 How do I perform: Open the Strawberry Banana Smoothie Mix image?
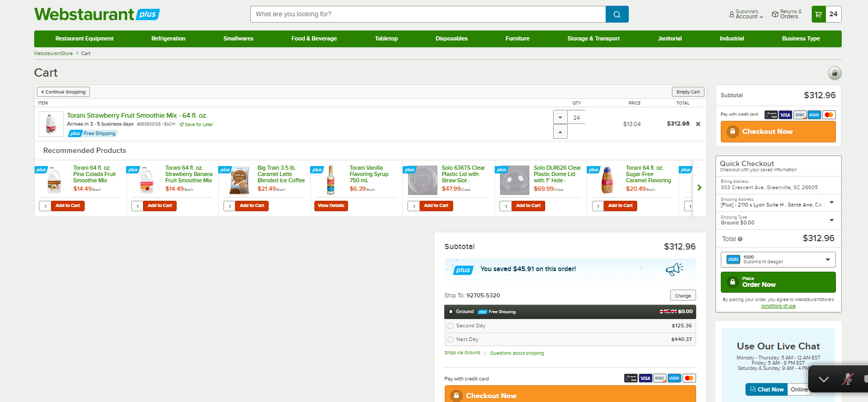[x=147, y=180]
